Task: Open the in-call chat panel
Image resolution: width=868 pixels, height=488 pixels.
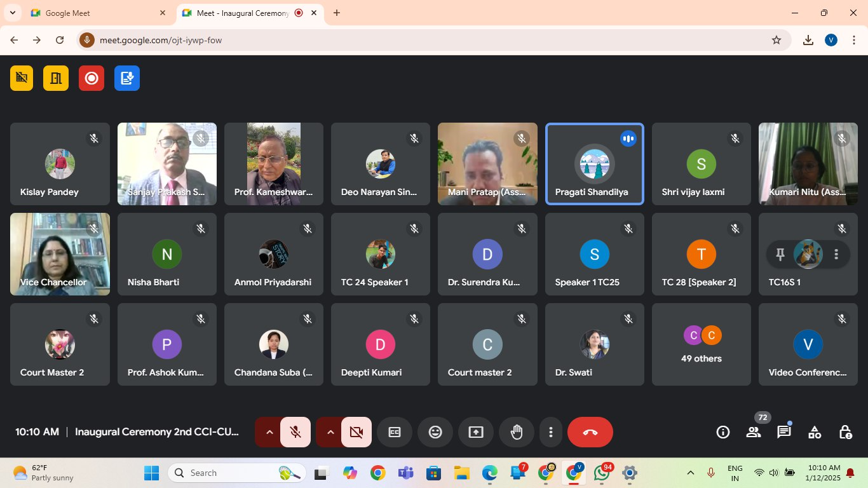Action: point(784,432)
